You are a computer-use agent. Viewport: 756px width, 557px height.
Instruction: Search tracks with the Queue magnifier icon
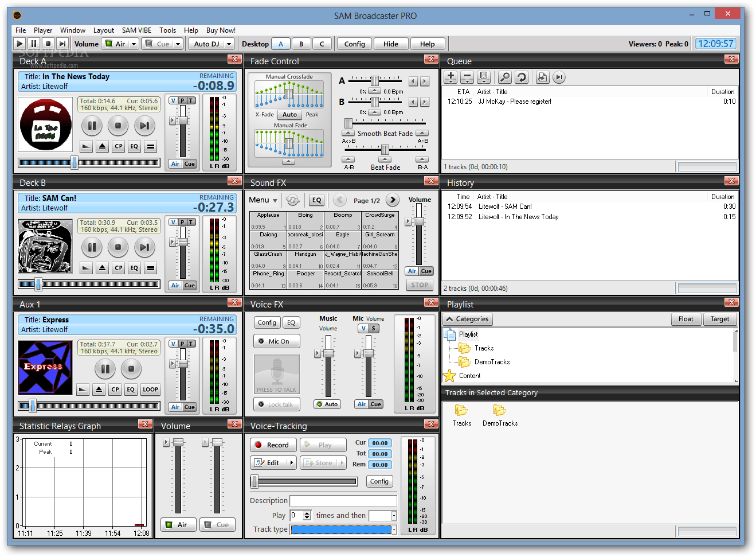coord(505,77)
